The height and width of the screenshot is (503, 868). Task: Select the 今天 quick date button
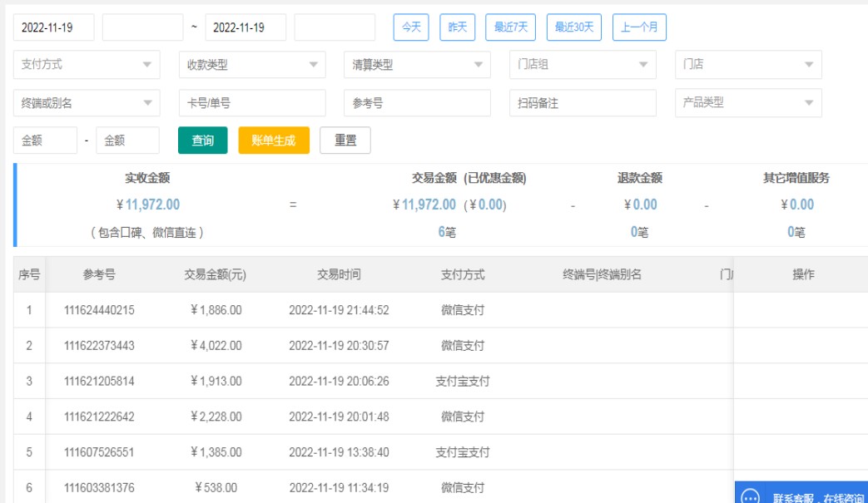pos(411,27)
